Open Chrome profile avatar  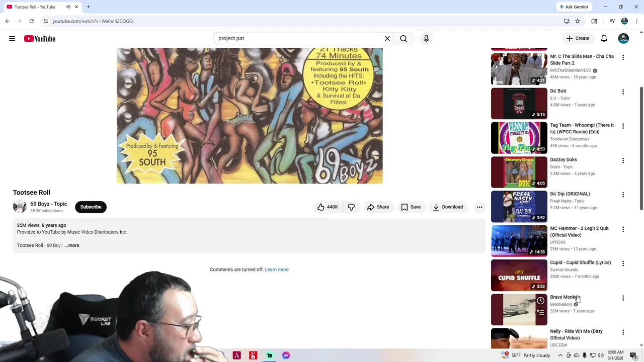pos(624,21)
